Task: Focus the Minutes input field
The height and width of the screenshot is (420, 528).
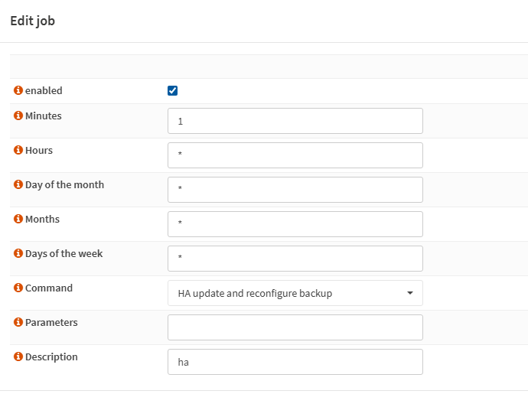Action: tap(295, 121)
